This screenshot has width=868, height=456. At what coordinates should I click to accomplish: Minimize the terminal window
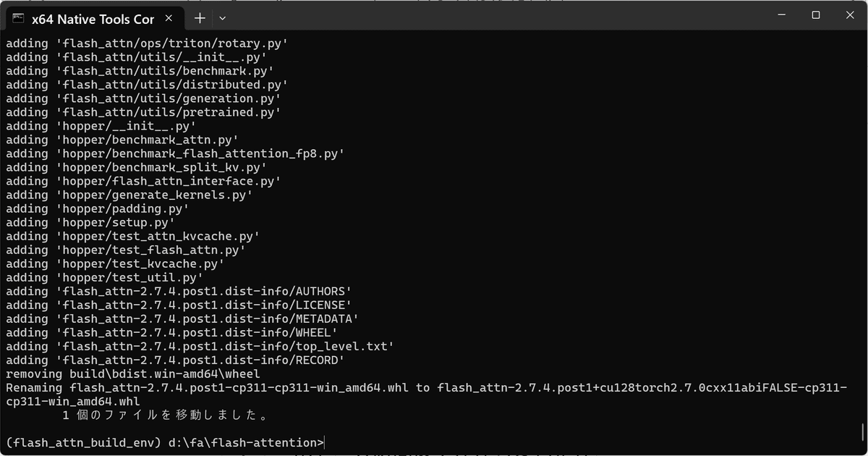point(782,14)
